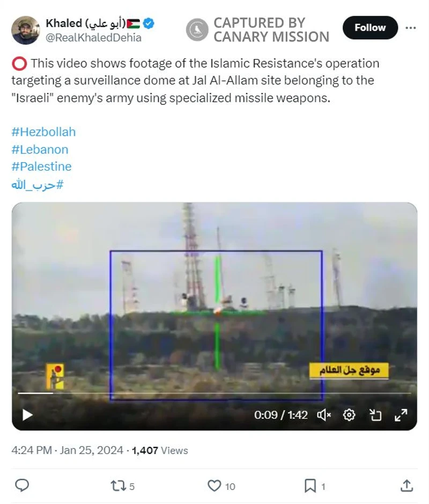
Task: Open video settings gear
Action: 349,415
